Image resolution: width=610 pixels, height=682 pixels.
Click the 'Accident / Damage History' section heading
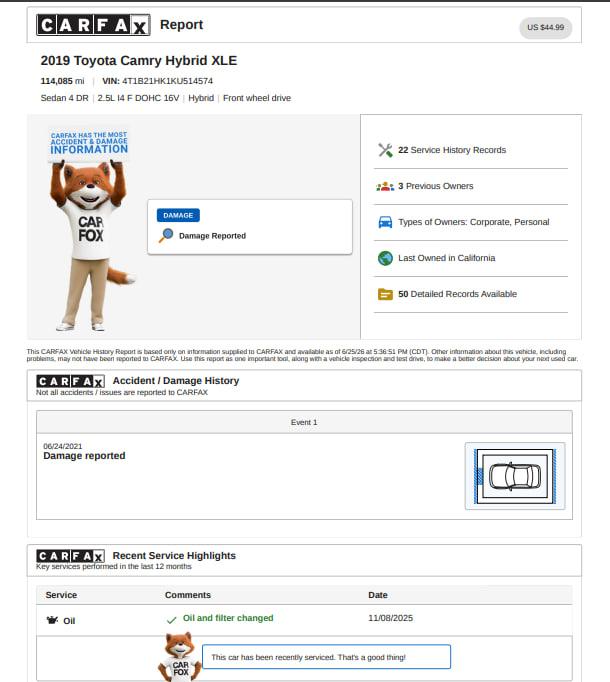click(x=176, y=381)
